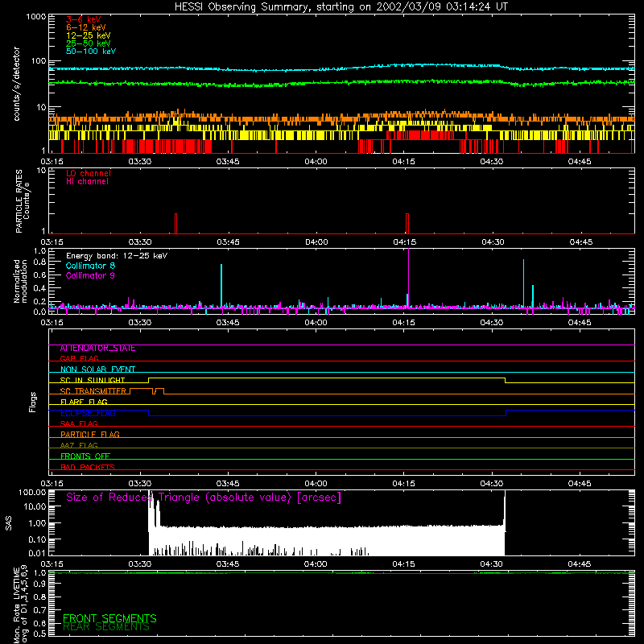Click the tall magenta Collimator 9 spike at 04:15

click(409, 278)
